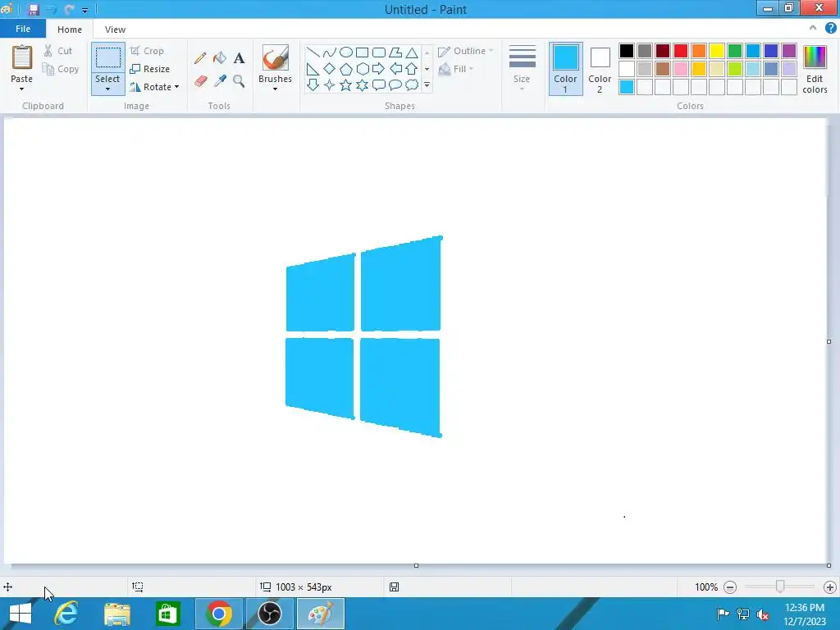The width and height of the screenshot is (840, 630).
Task: Choose the Triangle shape
Action: [x=412, y=52]
